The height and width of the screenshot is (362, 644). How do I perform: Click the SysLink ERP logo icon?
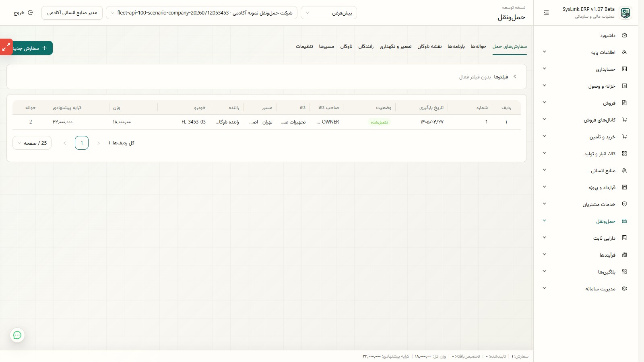coord(625,13)
